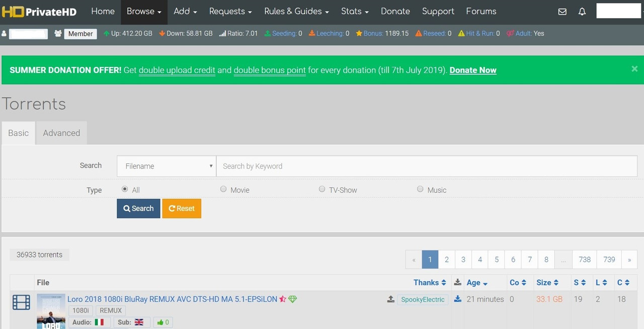Go to page 2 of torrents
The image size is (644, 329).
pos(446,260)
